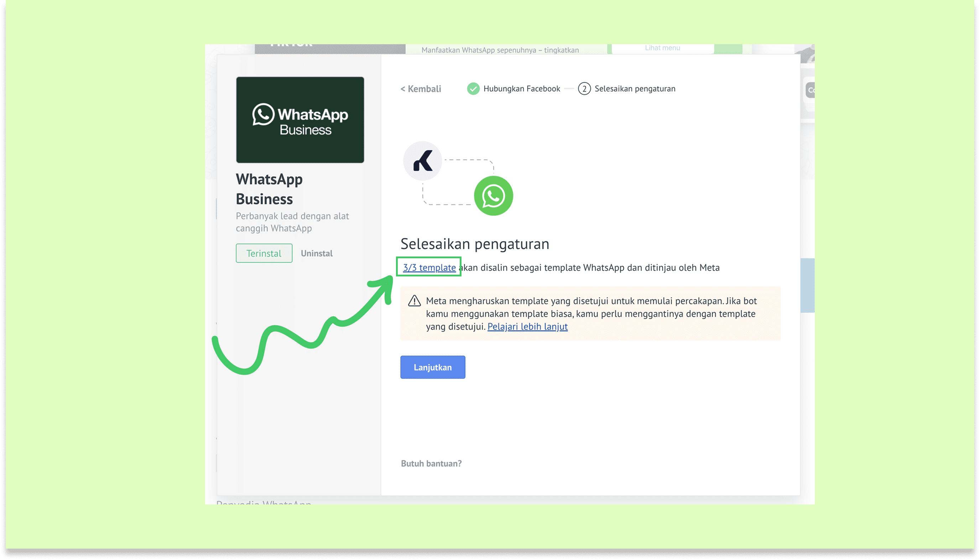Open the Butuh bantuan? help link
Screen dimensions: 980x560
(431, 463)
